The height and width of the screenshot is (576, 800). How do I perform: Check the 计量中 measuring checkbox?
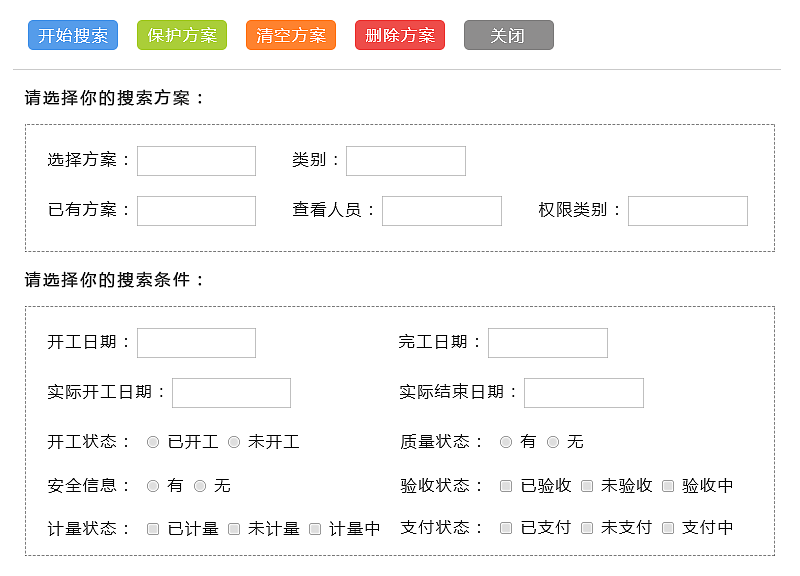point(314,528)
